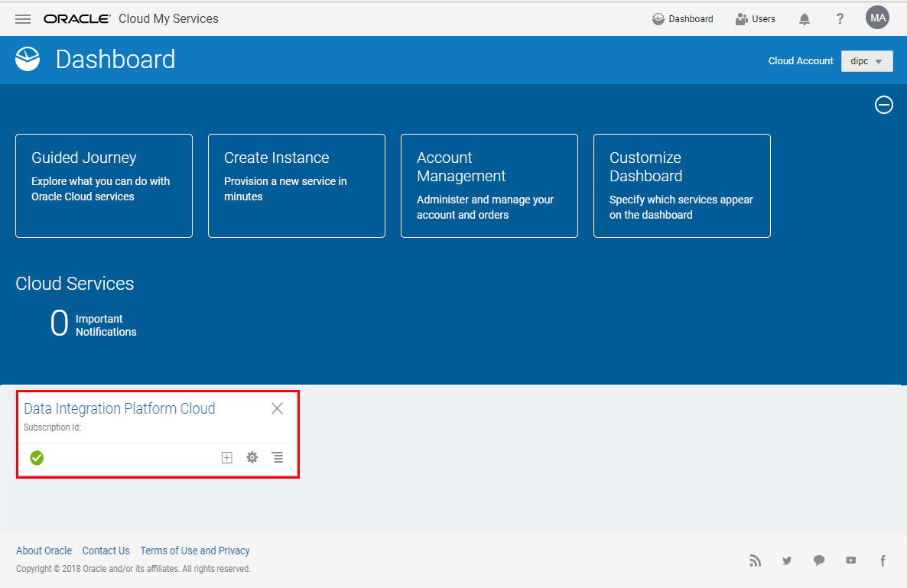907x588 pixels.
Task: Click the green status checkmark on the tile
Action: point(36,457)
